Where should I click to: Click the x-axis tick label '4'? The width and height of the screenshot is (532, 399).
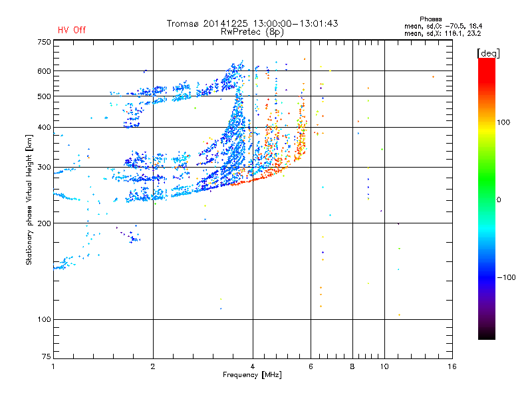253,366
